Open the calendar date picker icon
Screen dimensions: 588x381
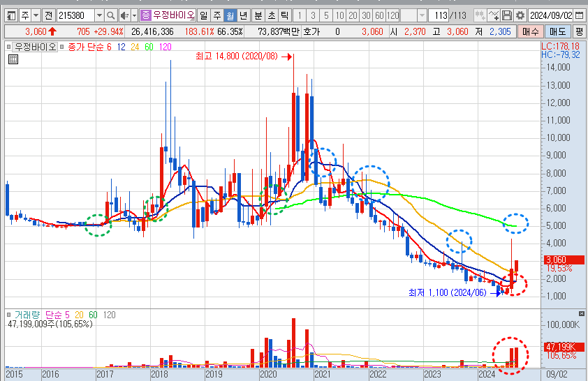(x=580, y=15)
